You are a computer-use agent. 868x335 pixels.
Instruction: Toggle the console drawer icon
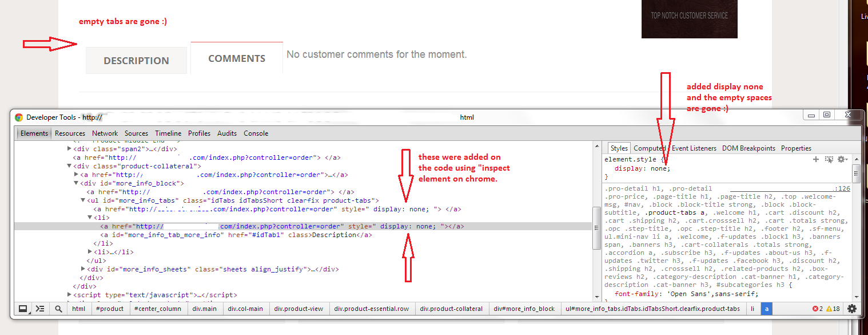click(39, 309)
